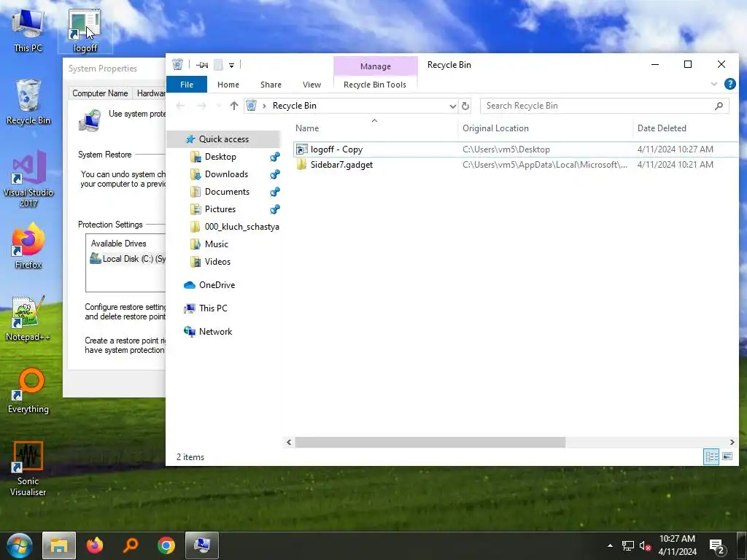Open the notification center icon
Screen dimensions: 747x560
click(x=717, y=546)
